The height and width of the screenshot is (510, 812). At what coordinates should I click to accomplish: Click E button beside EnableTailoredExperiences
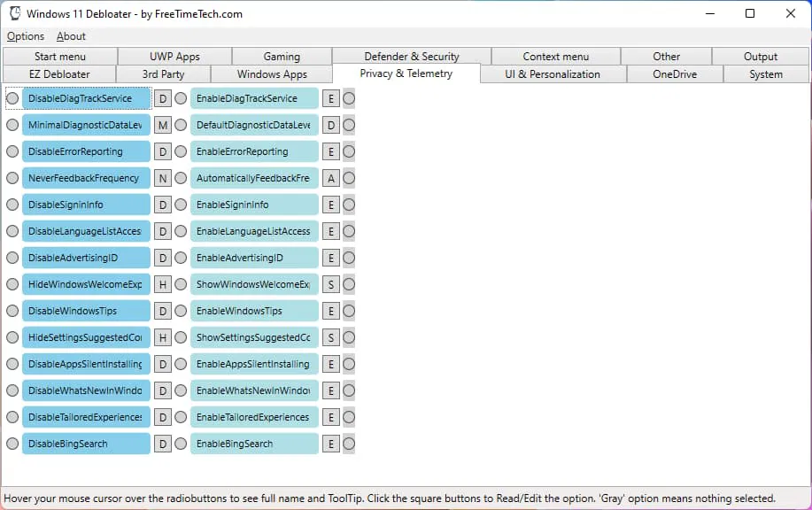[331, 417]
